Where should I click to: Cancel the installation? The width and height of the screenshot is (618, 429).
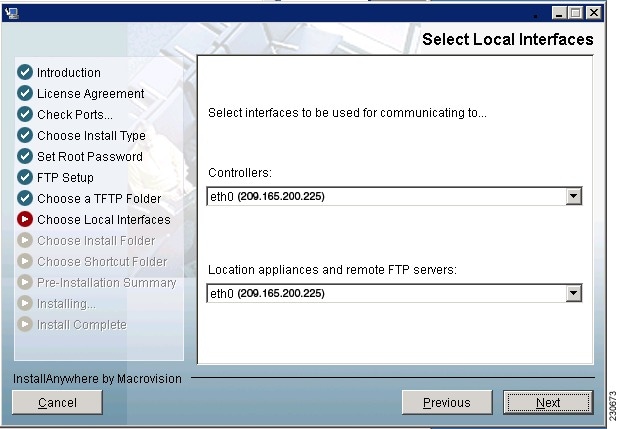click(x=57, y=402)
